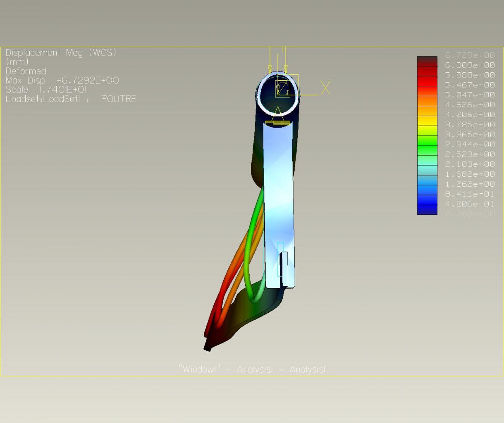Click the legend value 2.103e+00
Image resolution: width=504 pixels, height=423 pixels.
click(470, 164)
